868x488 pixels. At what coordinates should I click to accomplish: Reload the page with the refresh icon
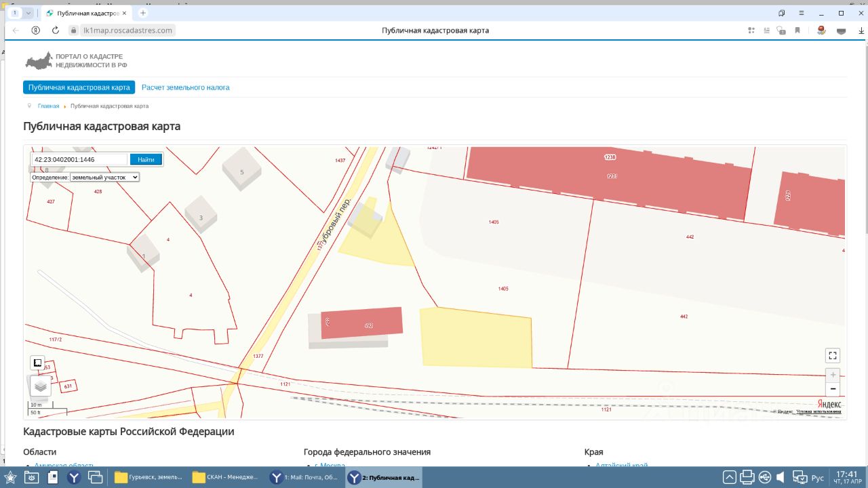pos(56,30)
